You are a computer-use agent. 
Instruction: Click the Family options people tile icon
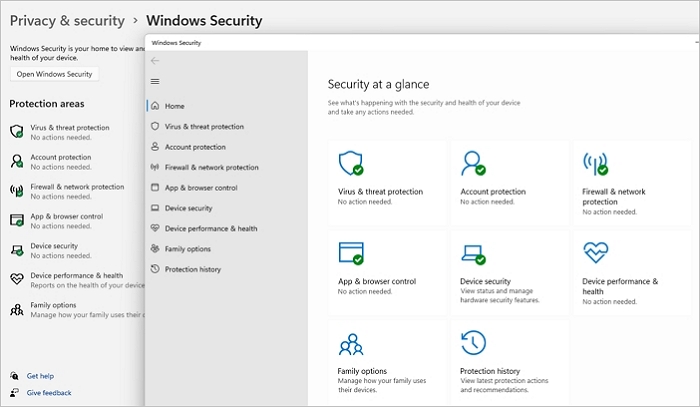(349, 343)
